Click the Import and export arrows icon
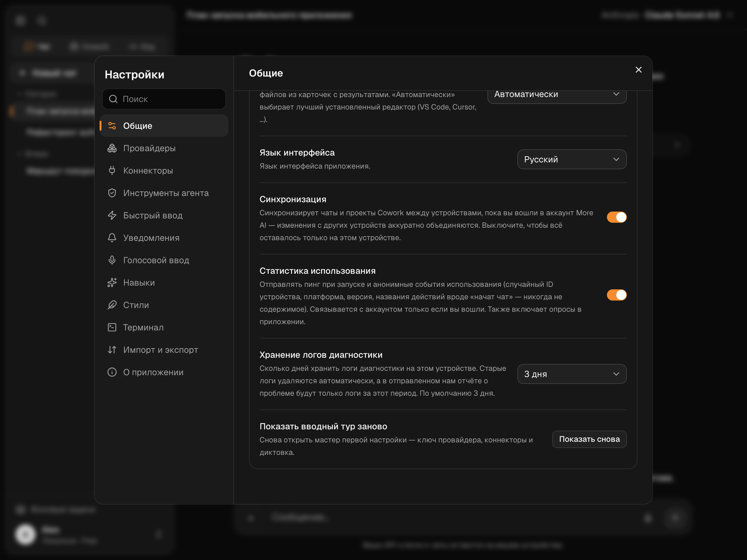The width and height of the screenshot is (747, 560). [112, 350]
